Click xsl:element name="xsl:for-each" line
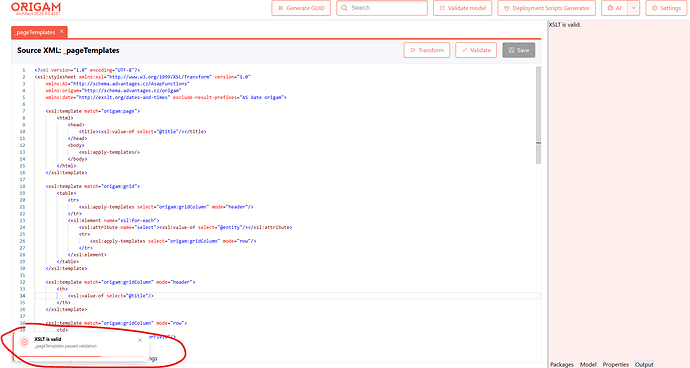Viewport: 690px width, 368px height. [x=114, y=221]
